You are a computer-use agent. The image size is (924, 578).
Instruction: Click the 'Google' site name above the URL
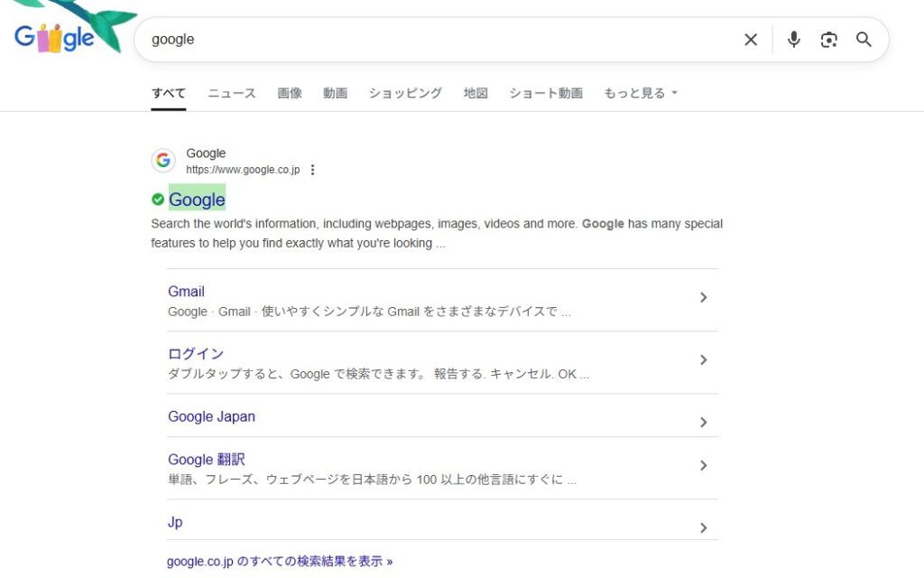coord(206,154)
